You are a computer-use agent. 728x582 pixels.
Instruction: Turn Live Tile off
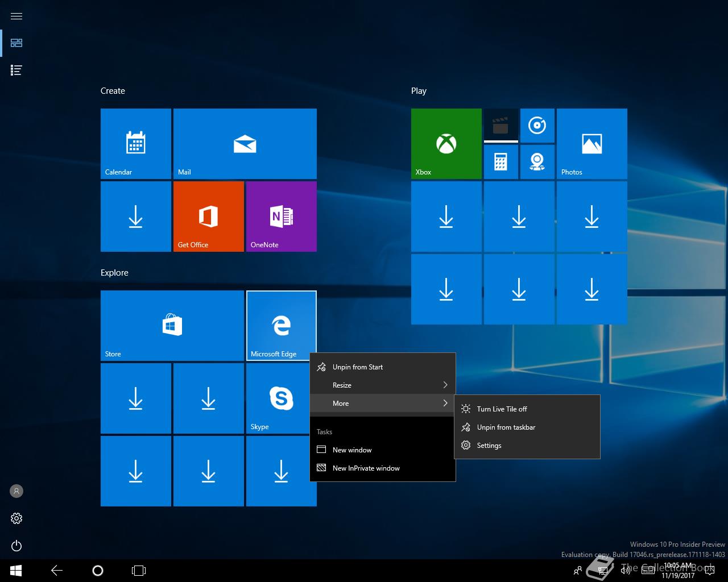(527, 409)
